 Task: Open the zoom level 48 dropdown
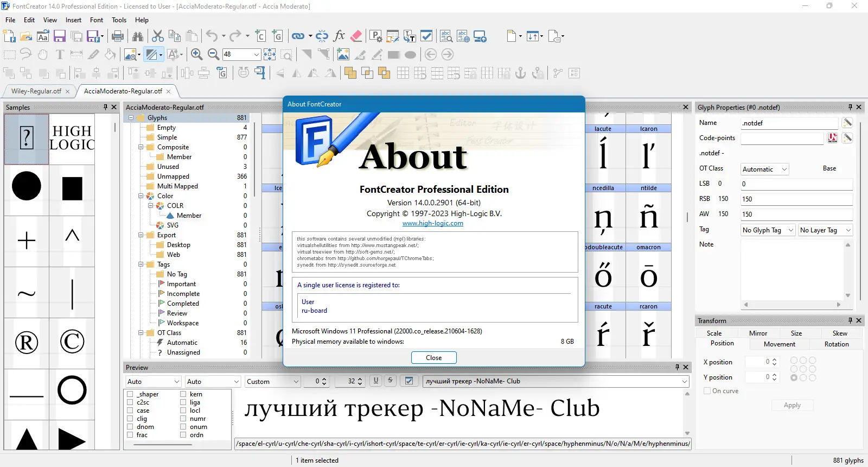click(257, 54)
